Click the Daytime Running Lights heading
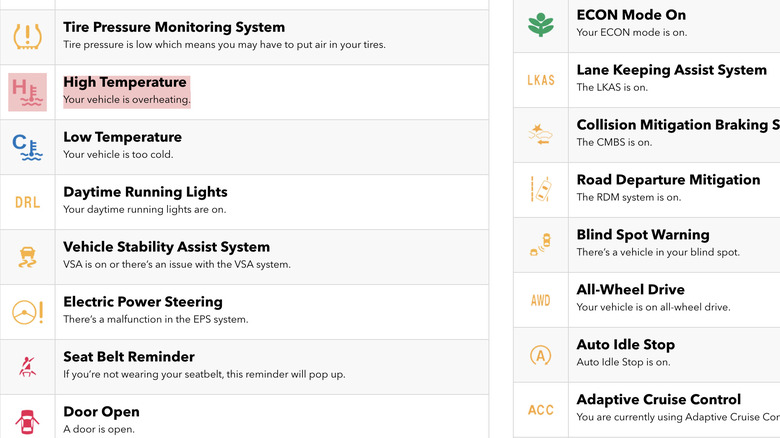The width and height of the screenshot is (780, 438). [145, 192]
